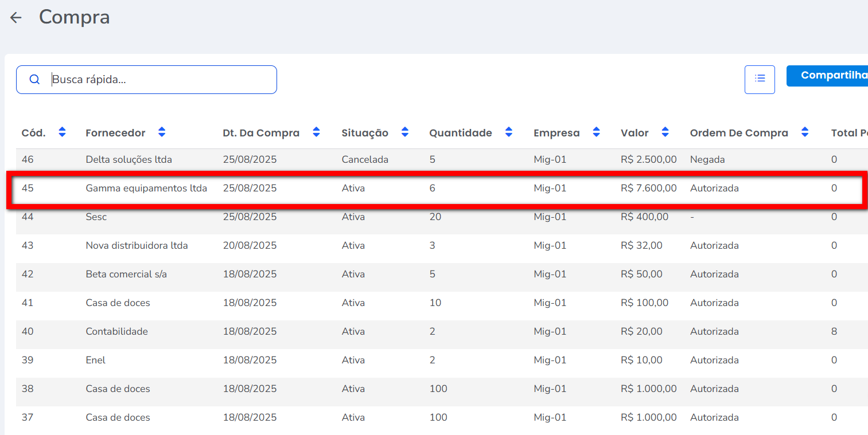
Task: Select the Sesc purchase row
Action: pos(96,217)
